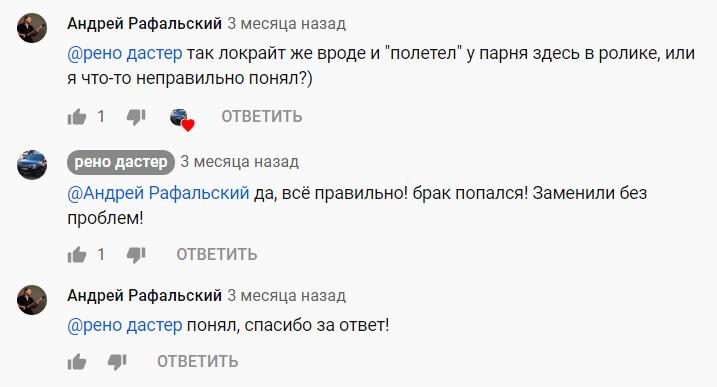The height and width of the screenshot is (387, 717).
Task: Like the first comment by Андрей Рафальский
Action: 77,117
